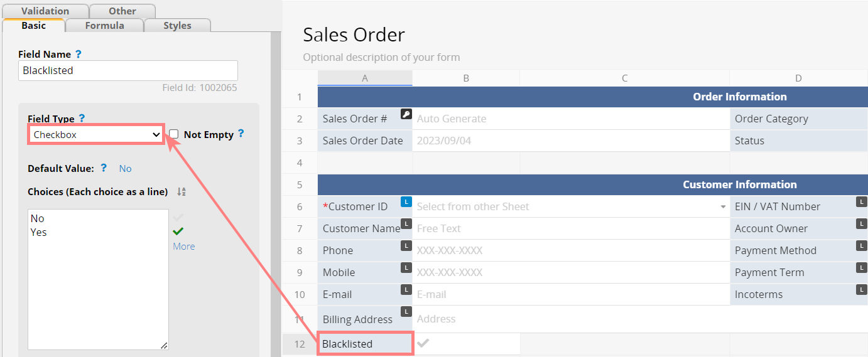This screenshot has height=357, width=868.
Task: Click the Default Value link reading No
Action: pos(126,168)
